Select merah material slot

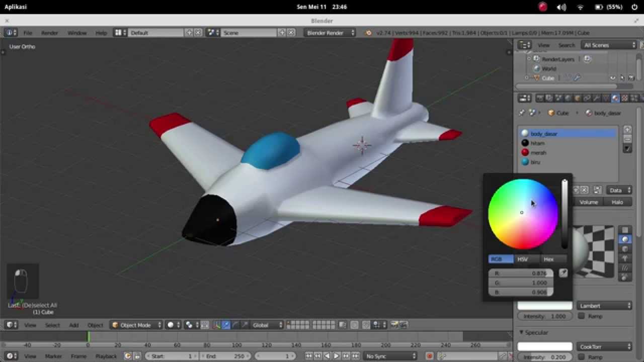coord(568,152)
